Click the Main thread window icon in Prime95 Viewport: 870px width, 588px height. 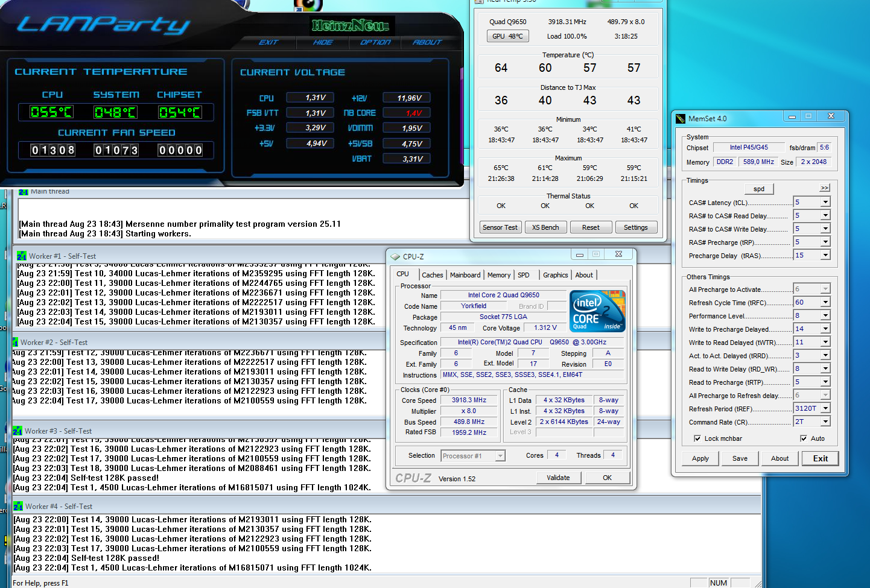point(23,192)
